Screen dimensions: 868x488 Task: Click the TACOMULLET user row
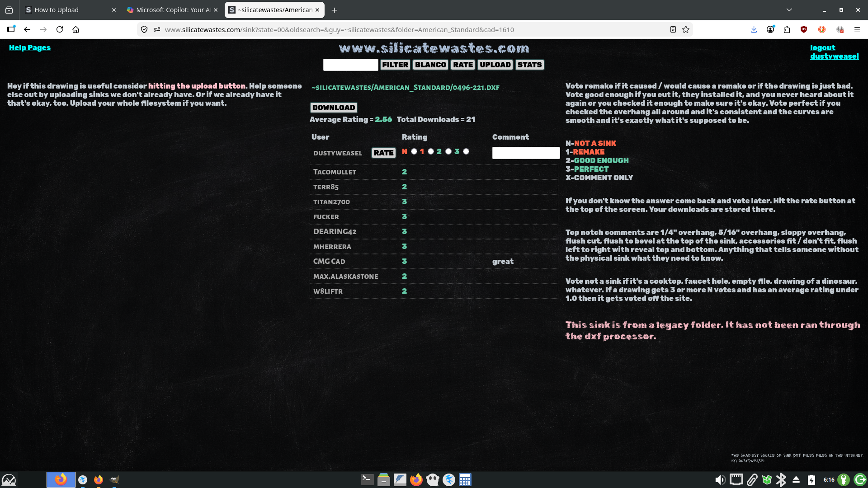(x=434, y=172)
